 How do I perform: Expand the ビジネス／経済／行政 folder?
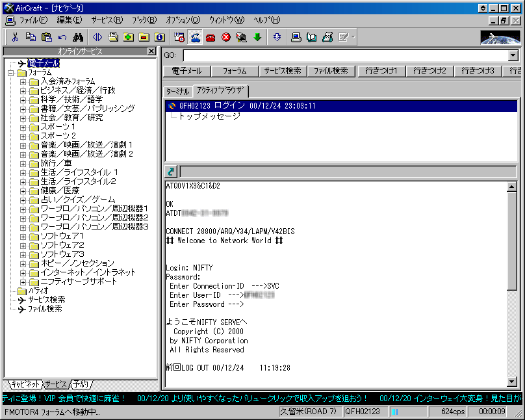[x=23, y=91]
